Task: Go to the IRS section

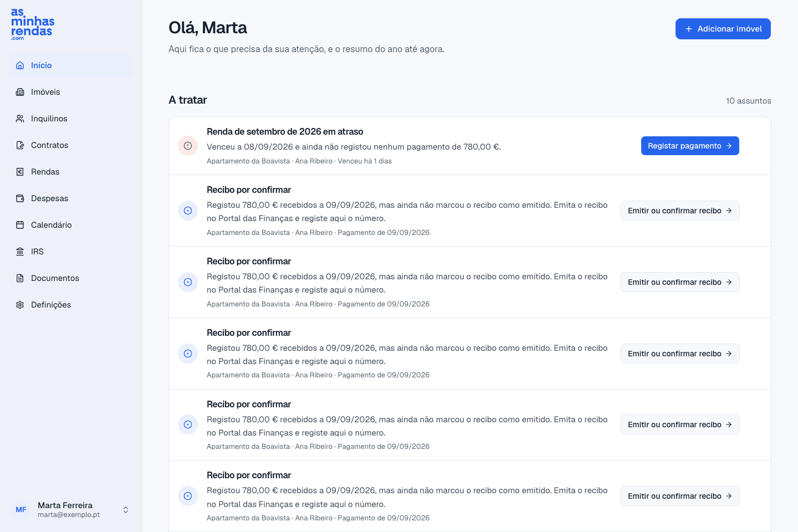Action: [x=70, y=252]
